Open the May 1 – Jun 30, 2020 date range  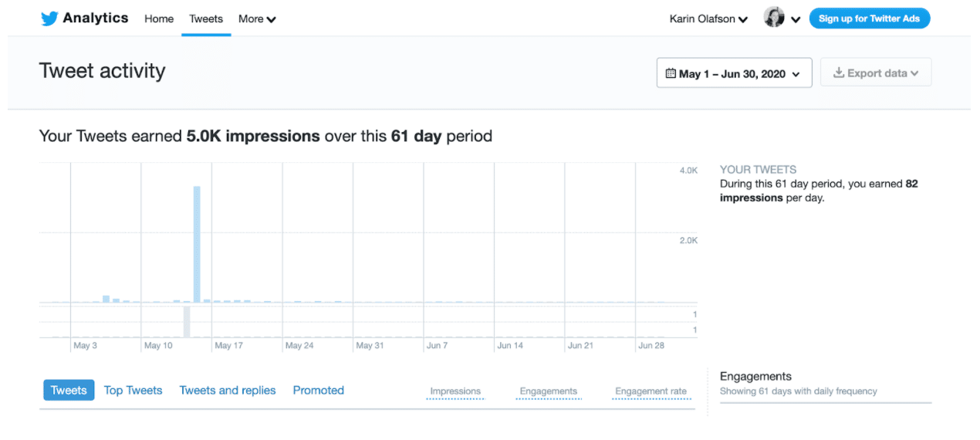tap(734, 73)
